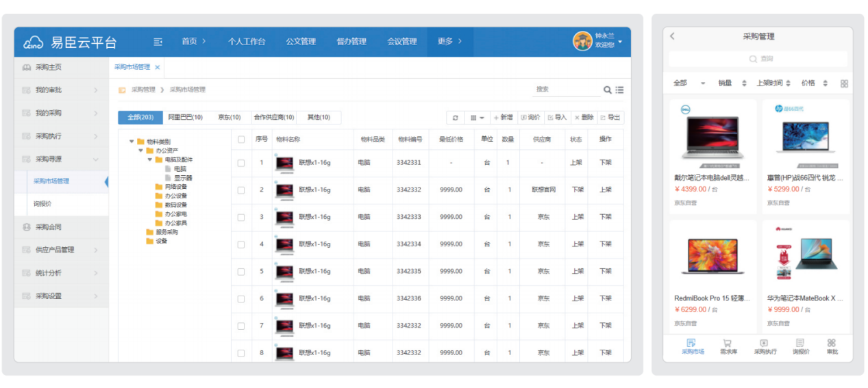The image size is (868, 388).
Task: Tap the 需求库 shopping cart icon
Action: tap(727, 343)
